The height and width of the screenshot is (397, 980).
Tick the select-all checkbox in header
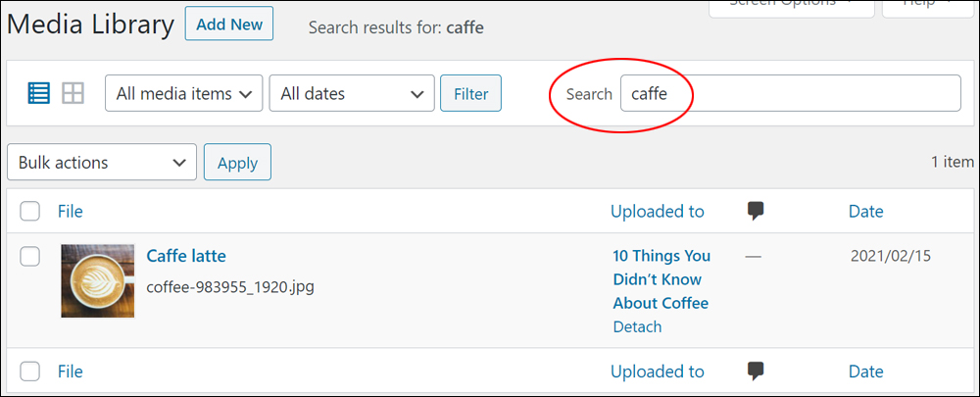tap(30, 212)
